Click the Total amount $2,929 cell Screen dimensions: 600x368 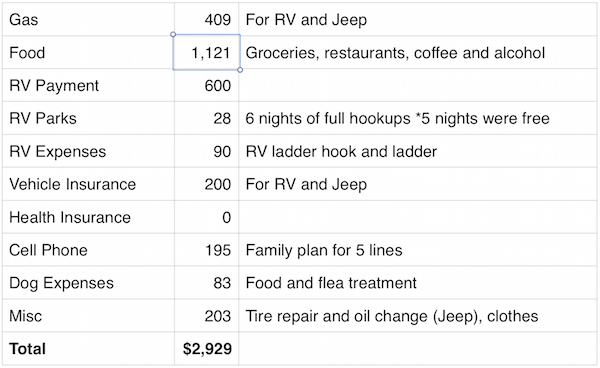pyautogui.click(x=207, y=348)
